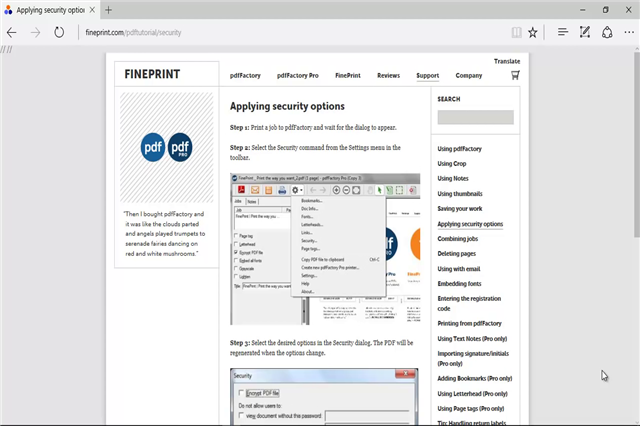Reload the page with refresh button
Viewport: 640px width, 426px height.
tap(59, 32)
